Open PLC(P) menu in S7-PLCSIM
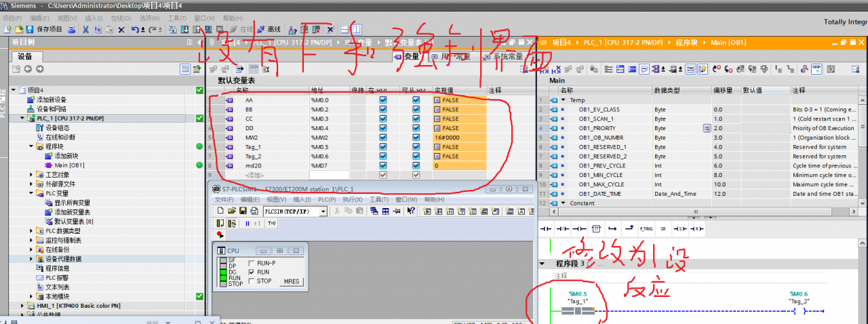868x324 pixels. 328,200
